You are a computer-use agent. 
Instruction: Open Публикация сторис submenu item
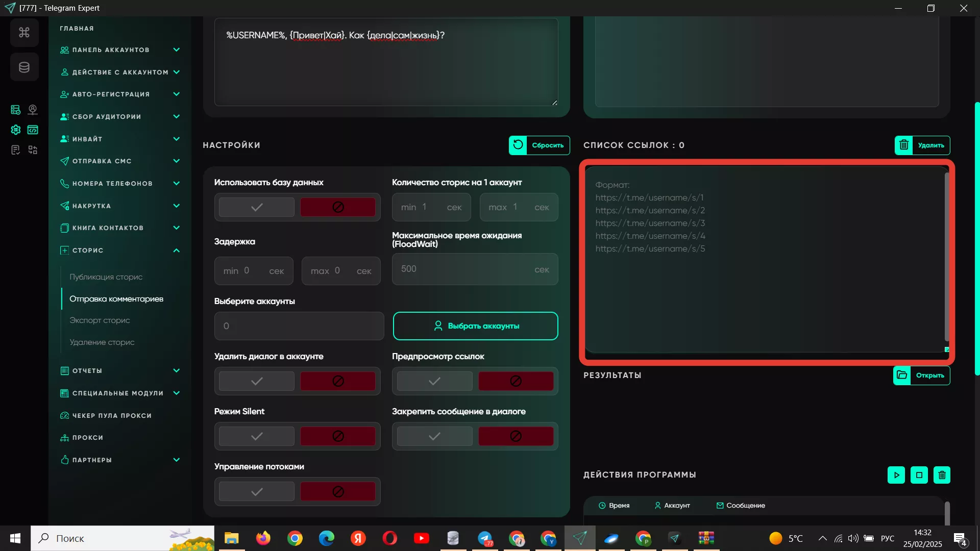pos(106,277)
